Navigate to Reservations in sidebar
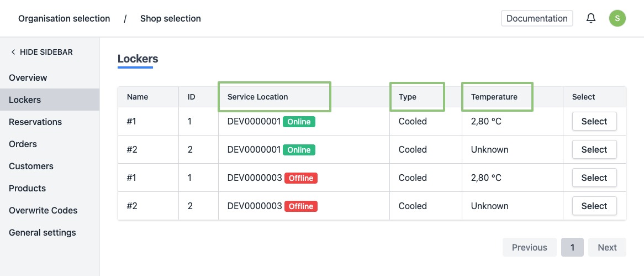The height and width of the screenshot is (276, 644). tap(35, 122)
